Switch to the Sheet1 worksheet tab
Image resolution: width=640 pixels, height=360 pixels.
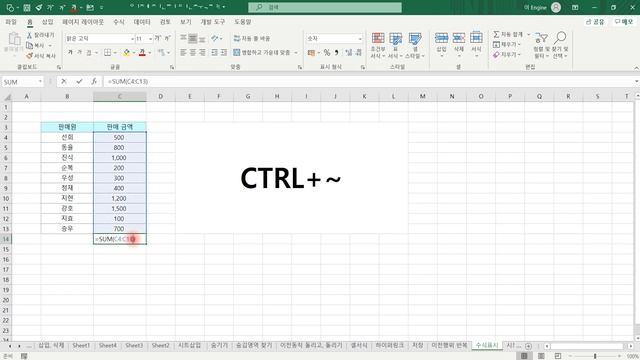[x=81, y=345]
